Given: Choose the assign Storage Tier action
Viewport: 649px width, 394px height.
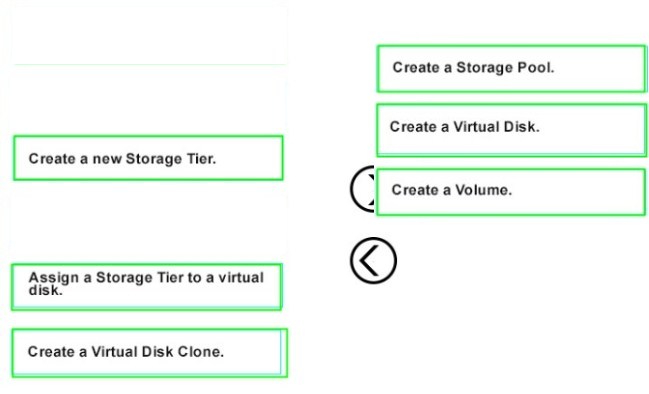Looking at the screenshot, I should (x=147, y=287).
